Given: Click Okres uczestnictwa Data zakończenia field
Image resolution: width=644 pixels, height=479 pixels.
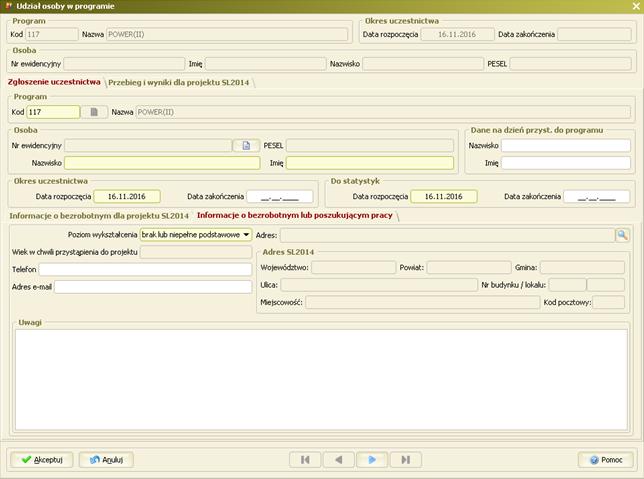Looking at the screenshot, I should coord(280,196).
